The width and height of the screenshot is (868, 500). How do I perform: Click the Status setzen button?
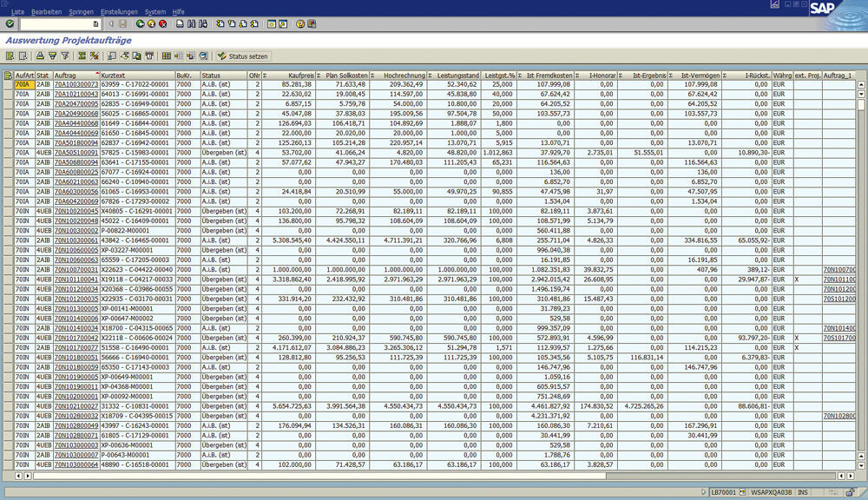[x=243, y=56]
